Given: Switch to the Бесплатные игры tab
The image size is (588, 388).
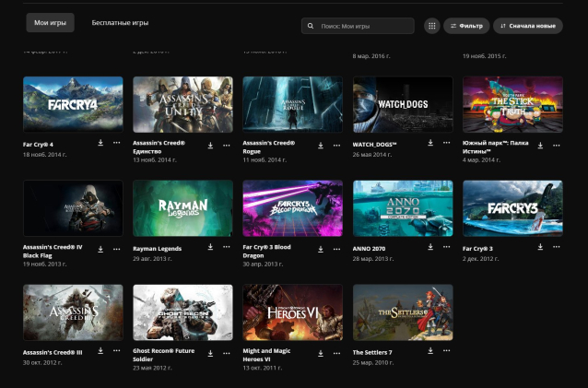Looking at the screenshot, I should click(x=120, y=22).
